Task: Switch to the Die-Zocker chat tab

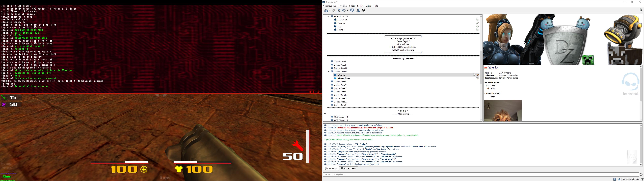Action: pyautogui.click(x=331, y=169)
